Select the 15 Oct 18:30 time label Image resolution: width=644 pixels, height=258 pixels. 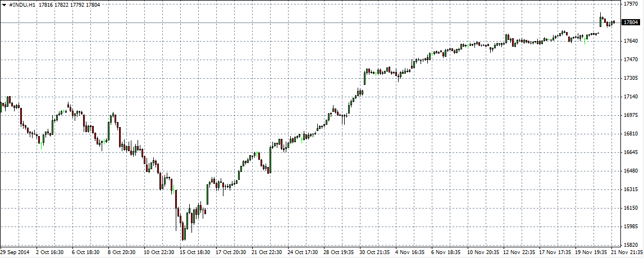click(195, 253)
